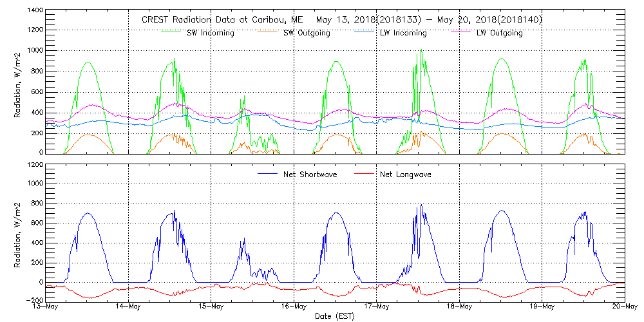Click the chart title text for Caribou, ME

pyautogui.click(x=341, y=20)
